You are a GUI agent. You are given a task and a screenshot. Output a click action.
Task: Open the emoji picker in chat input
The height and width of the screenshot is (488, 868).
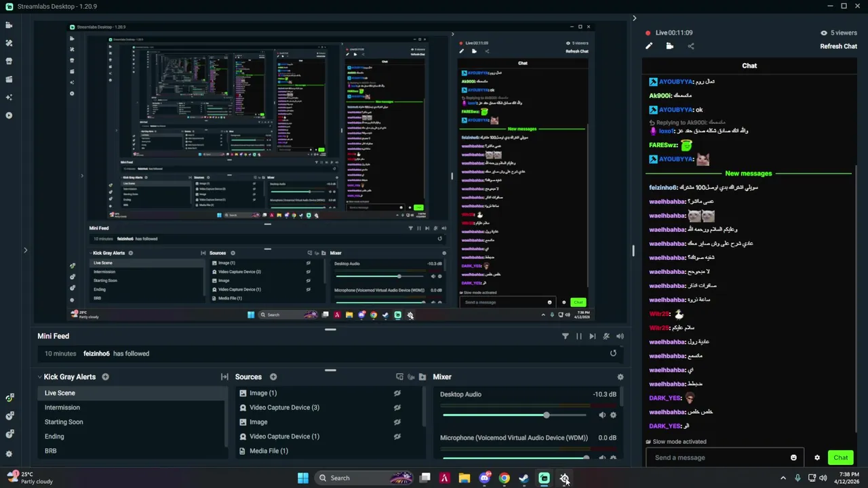pyautogui.click(x=793, y=457)
